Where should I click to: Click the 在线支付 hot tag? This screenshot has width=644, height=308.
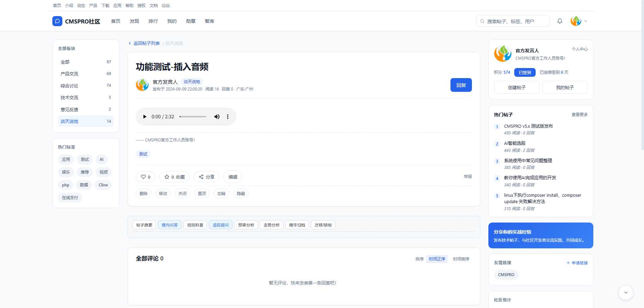(70, 198)
